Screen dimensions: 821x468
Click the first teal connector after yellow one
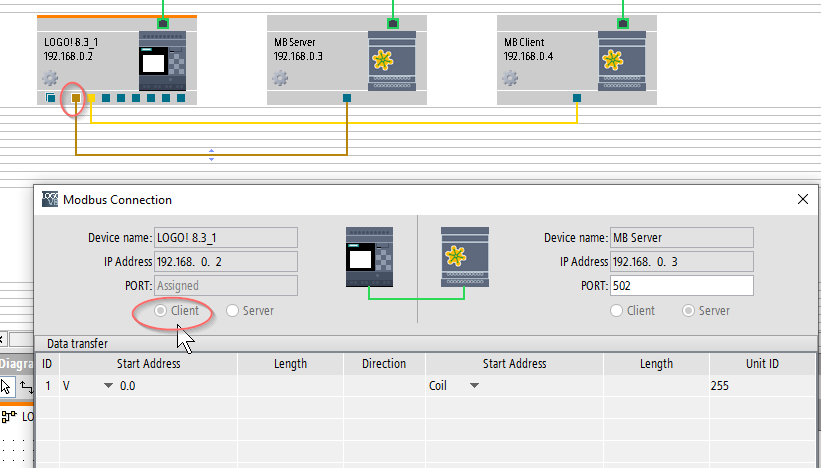click(x=106, y=98)
